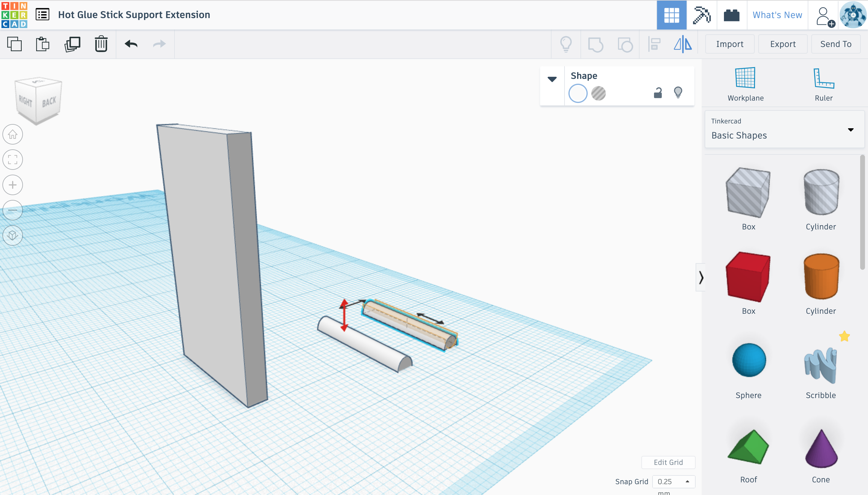This screenshot has width=868, height=495.
Task: Zoom in with the plus button
Action: (13, 185)
